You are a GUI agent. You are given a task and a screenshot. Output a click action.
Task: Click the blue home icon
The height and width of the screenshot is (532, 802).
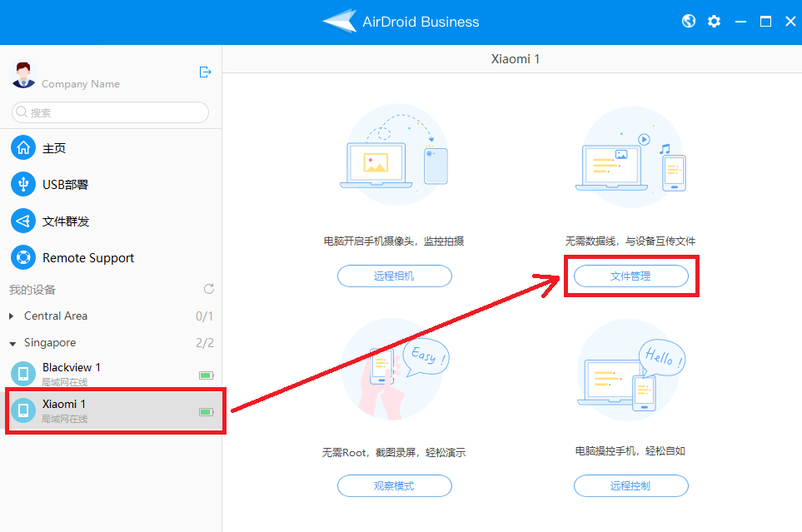(x=23, y=148)
